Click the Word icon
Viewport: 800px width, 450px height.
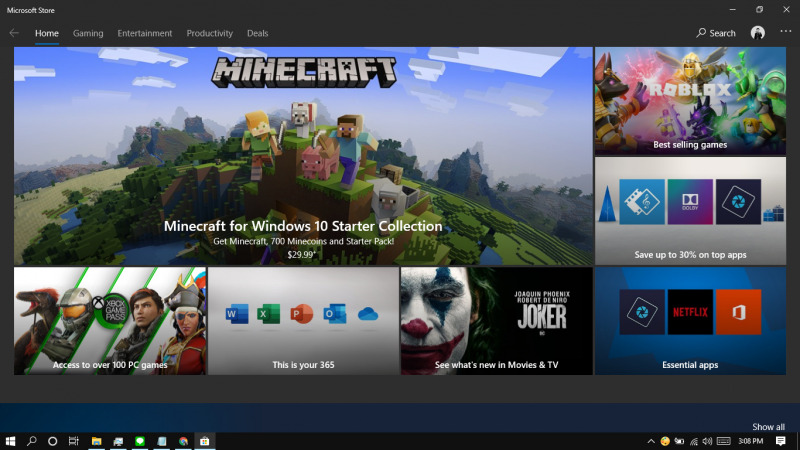(x=237, y=314)
